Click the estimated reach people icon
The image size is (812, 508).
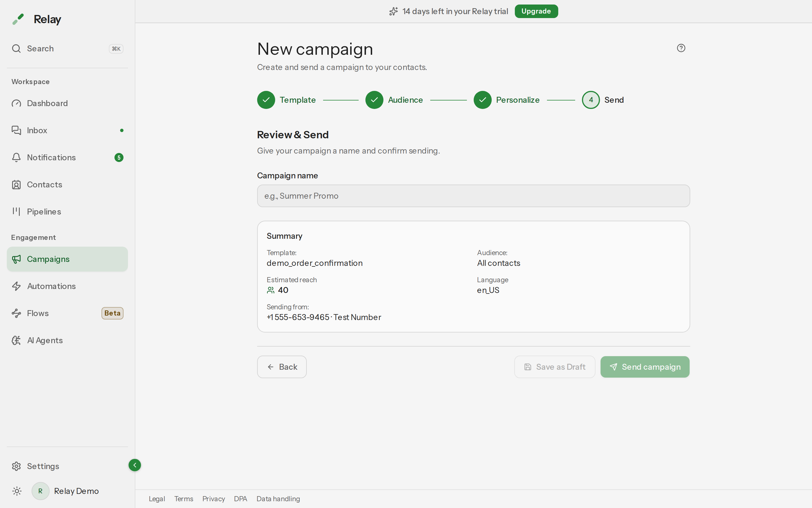click(x=271, y=290)
